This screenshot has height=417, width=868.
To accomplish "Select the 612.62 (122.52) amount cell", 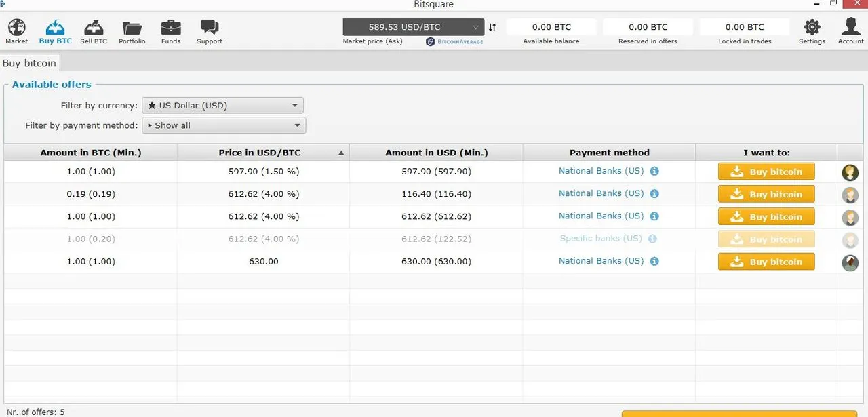I will (437, 239).
